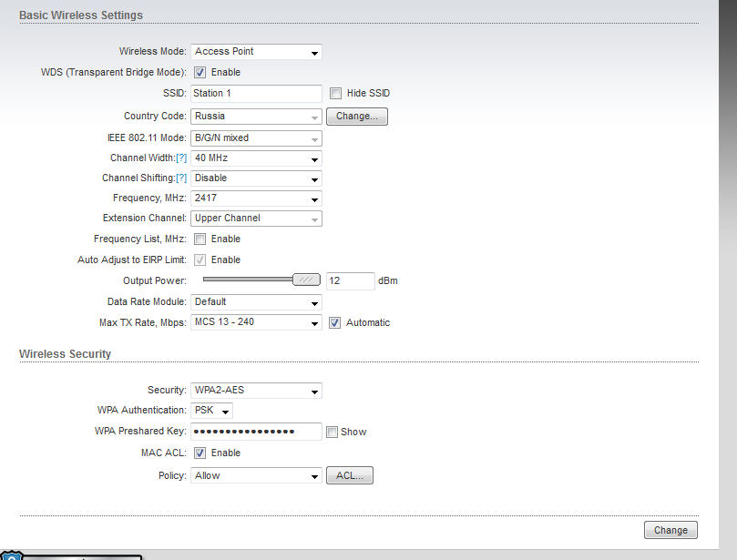Open Wireless Mode dropdown
Viewport: 737px width, 560px height.
(x=256, y=52)
